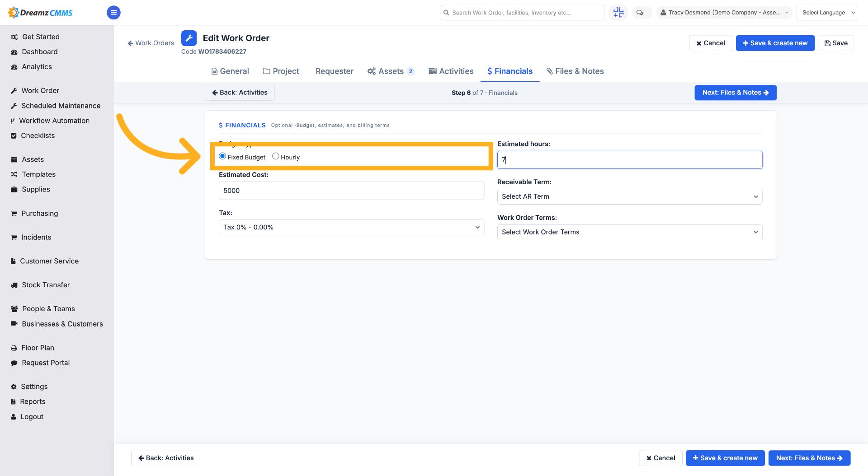Click the top Next: Files & Notes button
The height and width of the screenshot is (476, 868).
735,93
